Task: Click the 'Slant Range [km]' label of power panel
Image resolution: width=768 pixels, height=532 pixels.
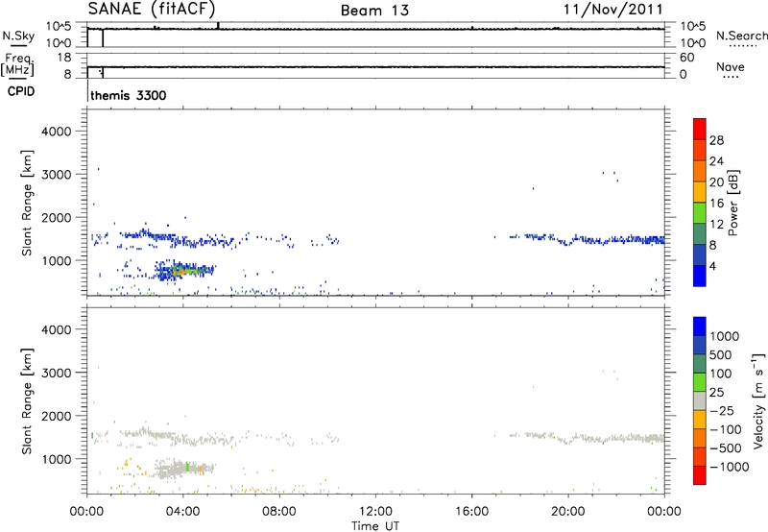Action: [27, 203]
